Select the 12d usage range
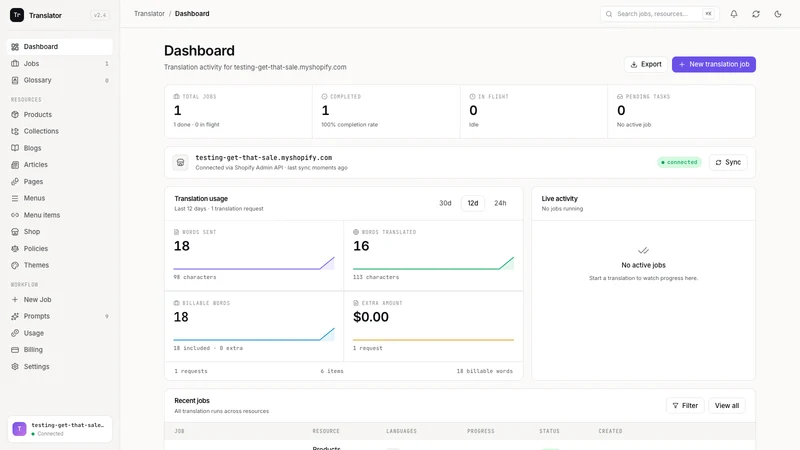 click(473, 203)
